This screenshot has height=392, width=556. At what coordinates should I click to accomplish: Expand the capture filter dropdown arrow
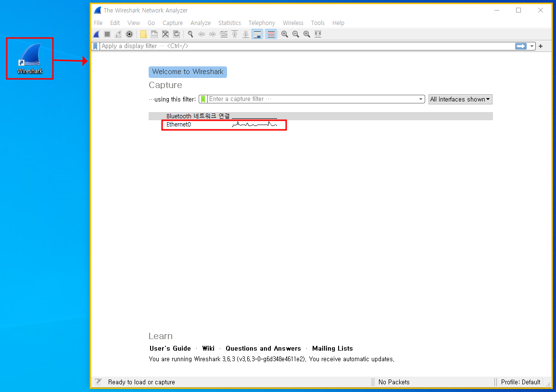point(421,100)
